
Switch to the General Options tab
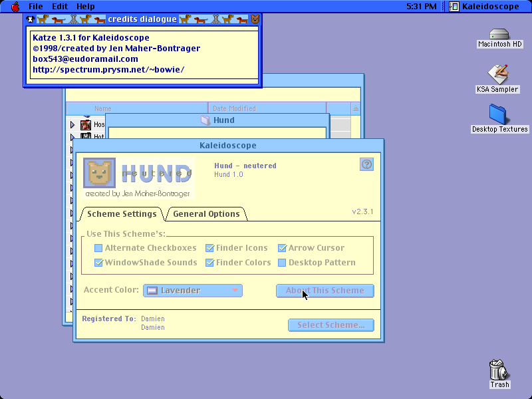pos(206,214)
